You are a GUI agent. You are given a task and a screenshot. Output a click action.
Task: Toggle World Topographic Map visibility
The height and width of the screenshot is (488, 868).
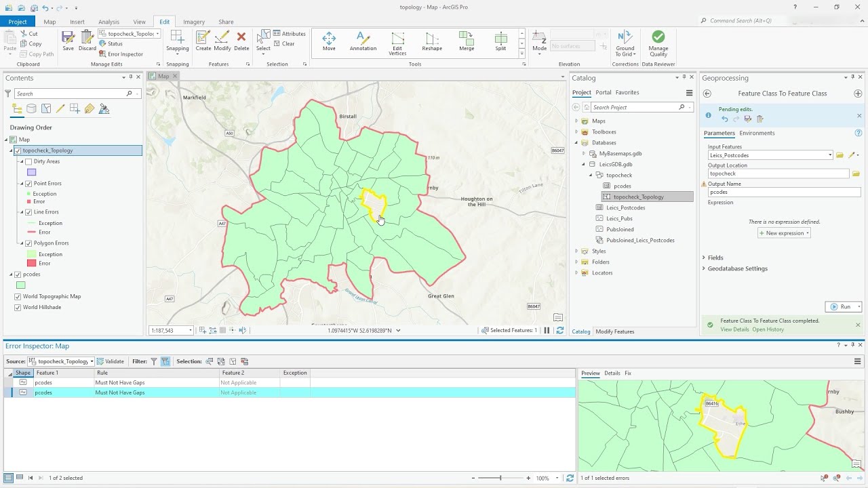18,296
